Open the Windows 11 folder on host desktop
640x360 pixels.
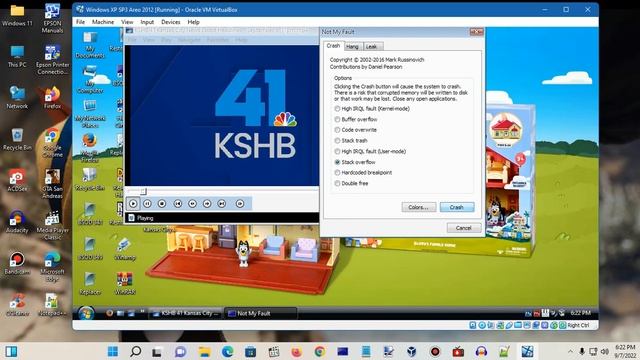17,16
